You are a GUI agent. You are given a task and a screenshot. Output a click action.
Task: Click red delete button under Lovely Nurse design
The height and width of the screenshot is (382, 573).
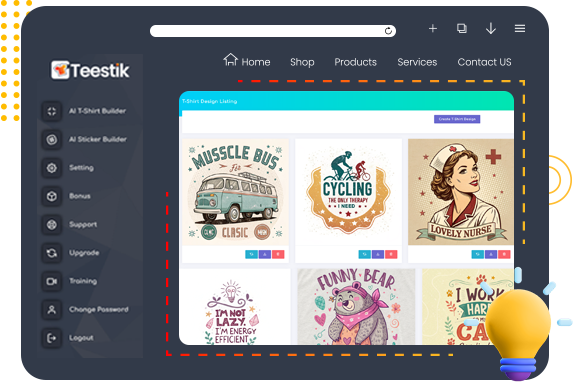[x=504, y=254]
